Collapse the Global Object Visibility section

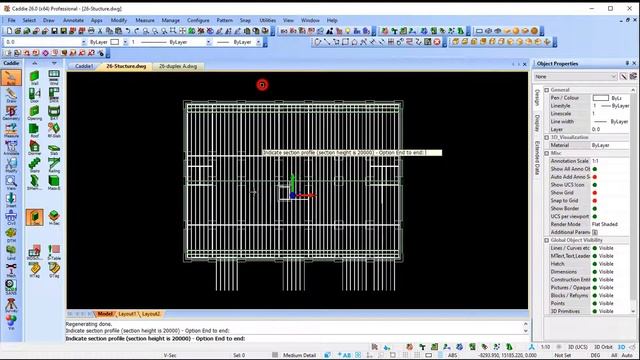547,240
